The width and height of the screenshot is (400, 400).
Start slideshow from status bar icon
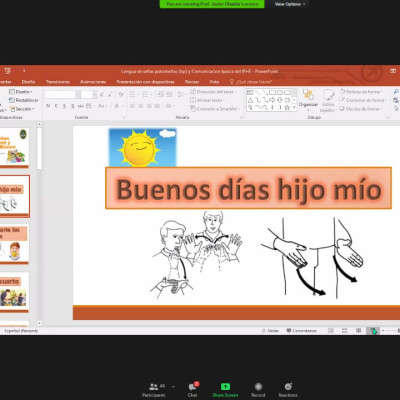[372, 331]
